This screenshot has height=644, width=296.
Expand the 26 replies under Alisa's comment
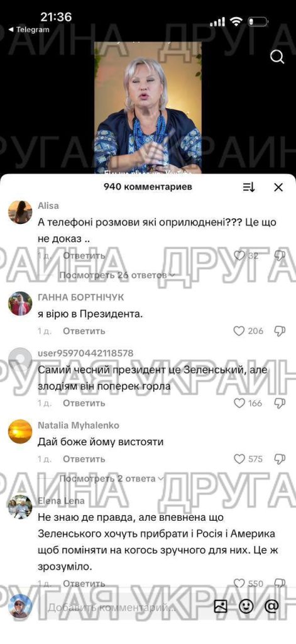click(x=117, y=275)
